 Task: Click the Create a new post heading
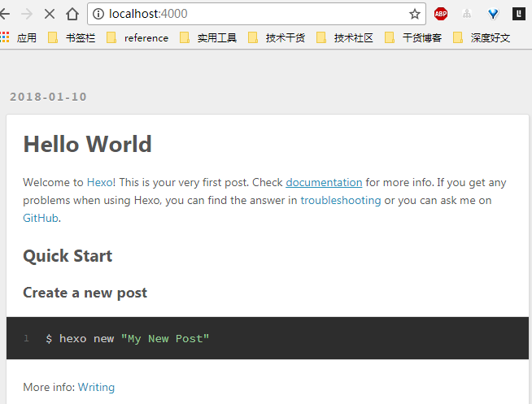pyautogui.click(x=85, y=293)
